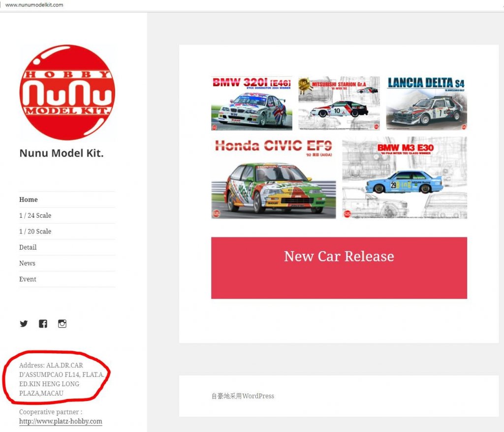The height and width of the screenshot is (432, 504).
Task: Click the WordPress footer credit link
Action: click(243, 396)
